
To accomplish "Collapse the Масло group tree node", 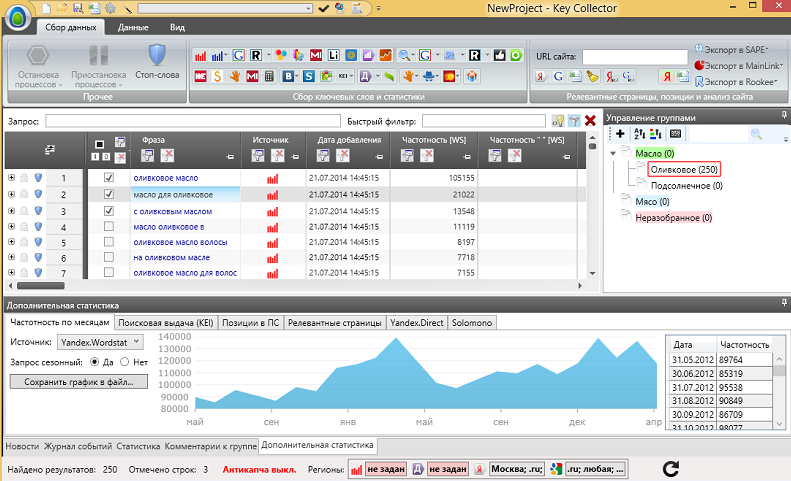I will (x=612, y=153).
